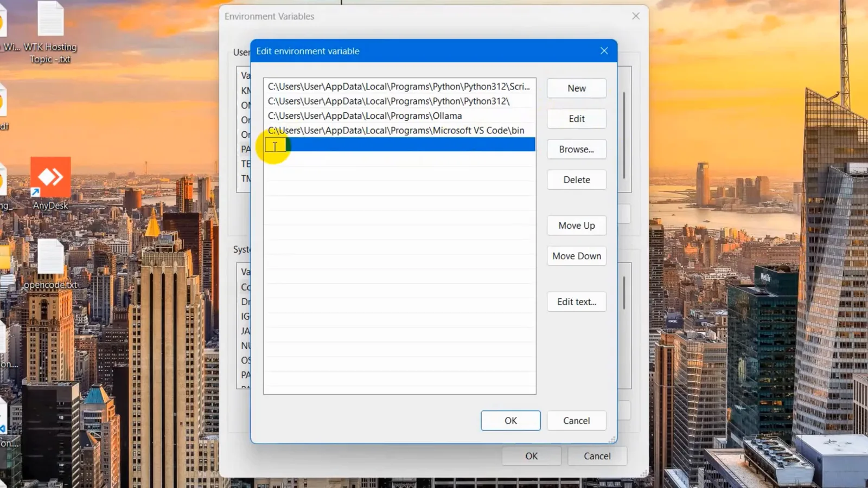Viewport: 868px width, 488px height.
Task: Select the Microsoft VS Code\bin path
Action: tap(400, 130)
